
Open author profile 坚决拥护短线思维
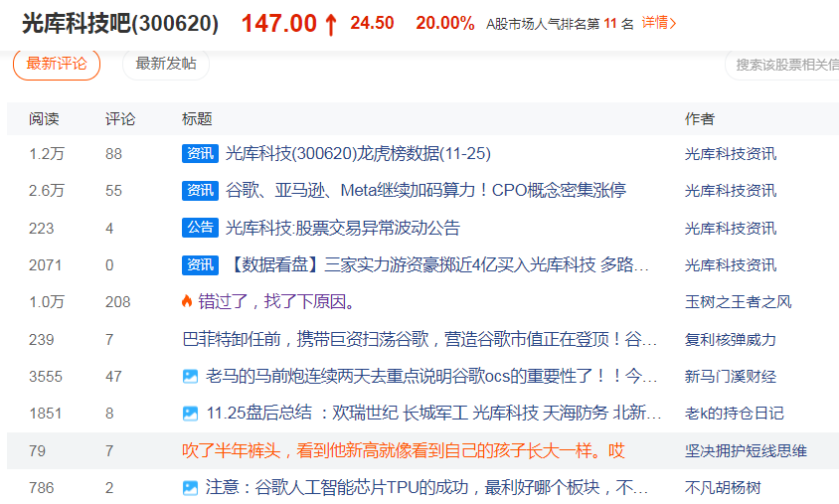tap(746, 451)
